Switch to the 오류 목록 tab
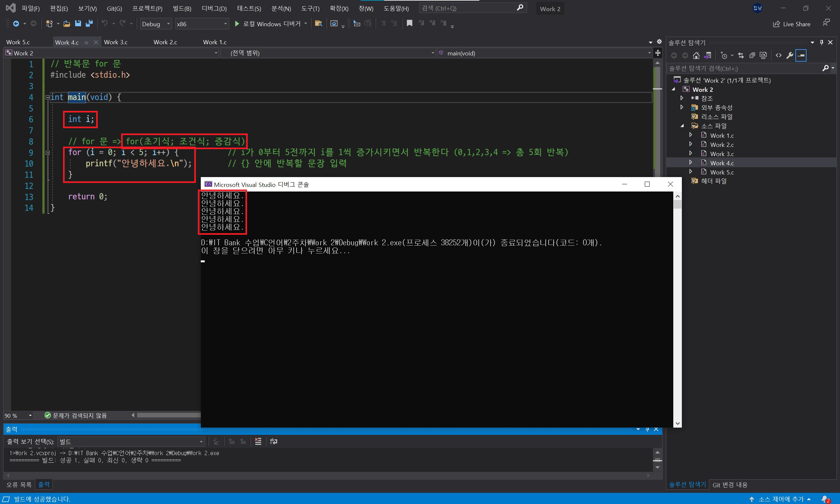Viewport: 840px width, 504px height. point(19,485)
